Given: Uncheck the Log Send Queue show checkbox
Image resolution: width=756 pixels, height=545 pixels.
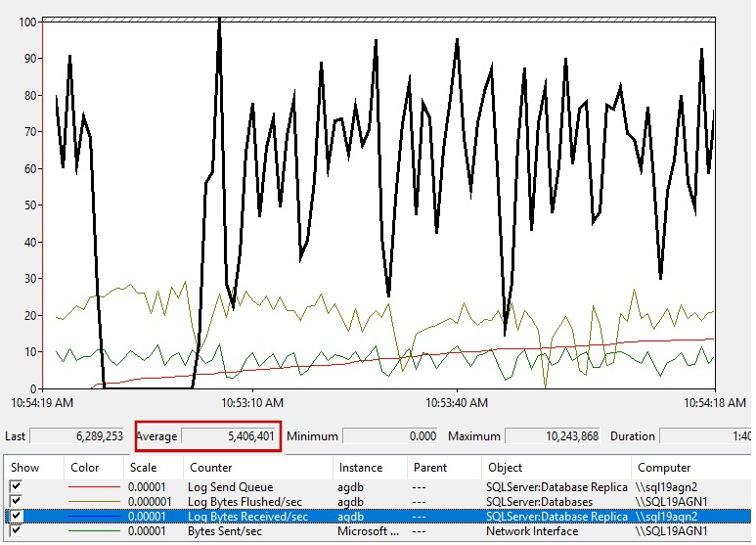Looking at the screenshot, I should coord(17,487).
